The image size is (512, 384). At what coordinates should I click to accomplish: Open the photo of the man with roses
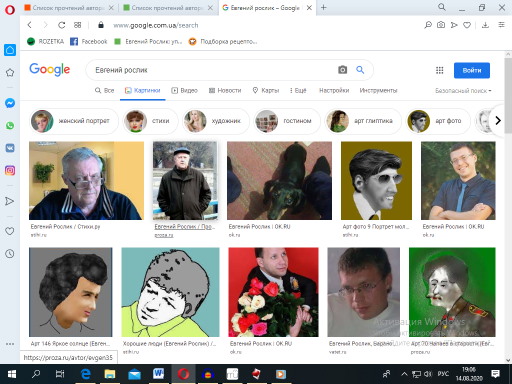273,292
